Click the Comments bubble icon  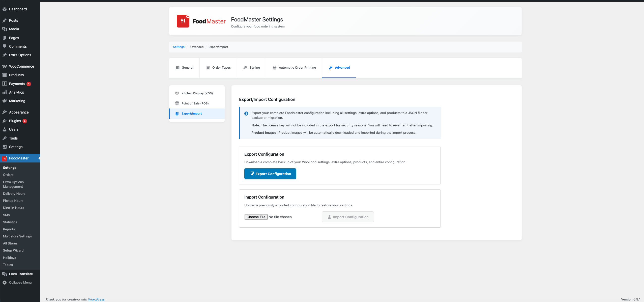5,46
